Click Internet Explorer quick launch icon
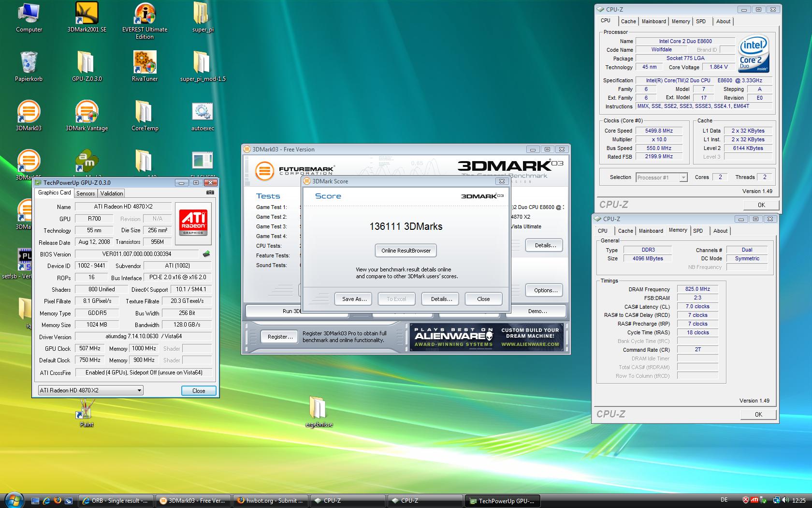Screen dimensions: 812x508 click(x=46, y=501)
